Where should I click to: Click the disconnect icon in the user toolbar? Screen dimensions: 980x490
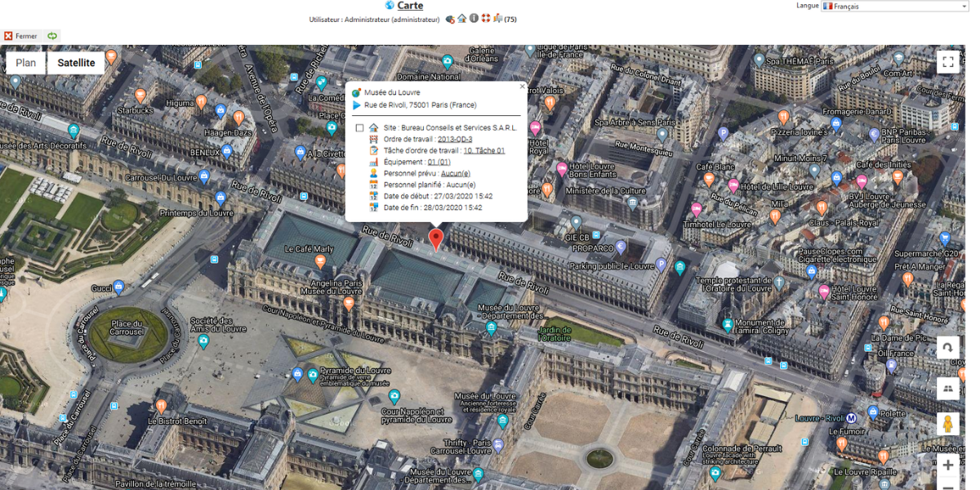click(x=450, y=19)
